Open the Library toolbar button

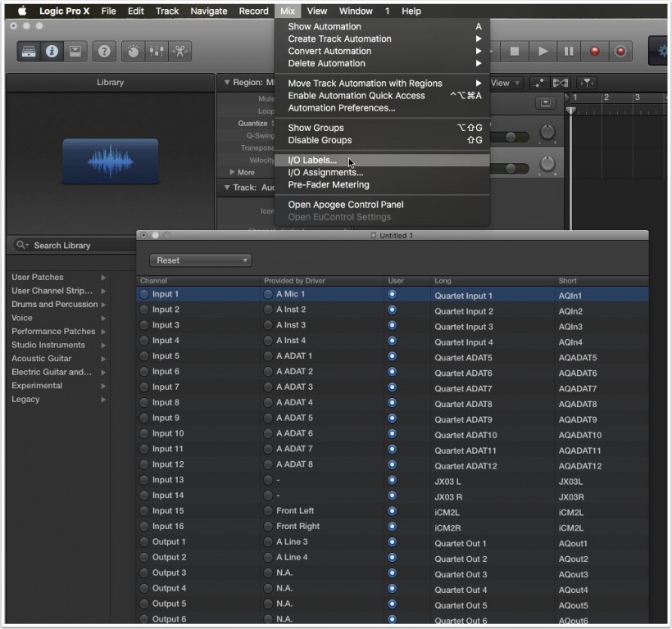point(29,52)
